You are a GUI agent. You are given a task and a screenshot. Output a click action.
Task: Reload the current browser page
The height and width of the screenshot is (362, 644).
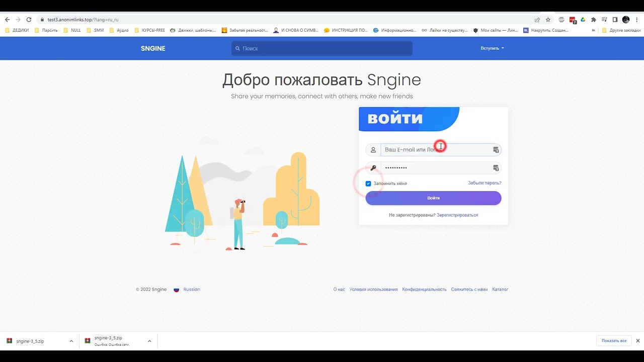point(29,20)
